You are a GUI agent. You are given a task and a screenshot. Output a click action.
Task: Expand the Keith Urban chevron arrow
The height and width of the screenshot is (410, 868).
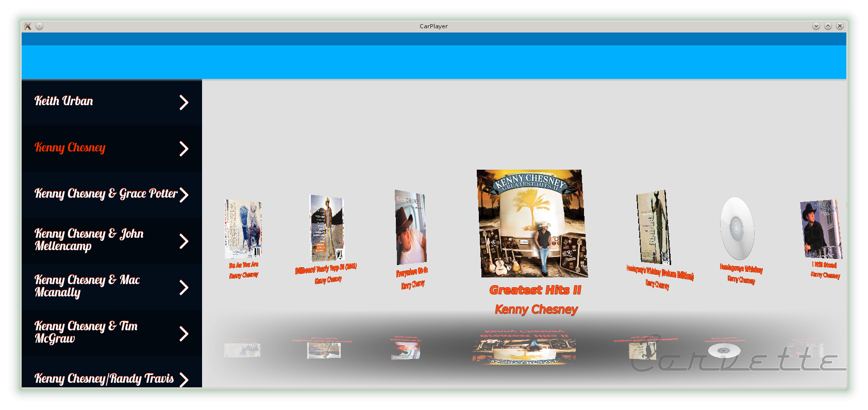pos(184,102)
